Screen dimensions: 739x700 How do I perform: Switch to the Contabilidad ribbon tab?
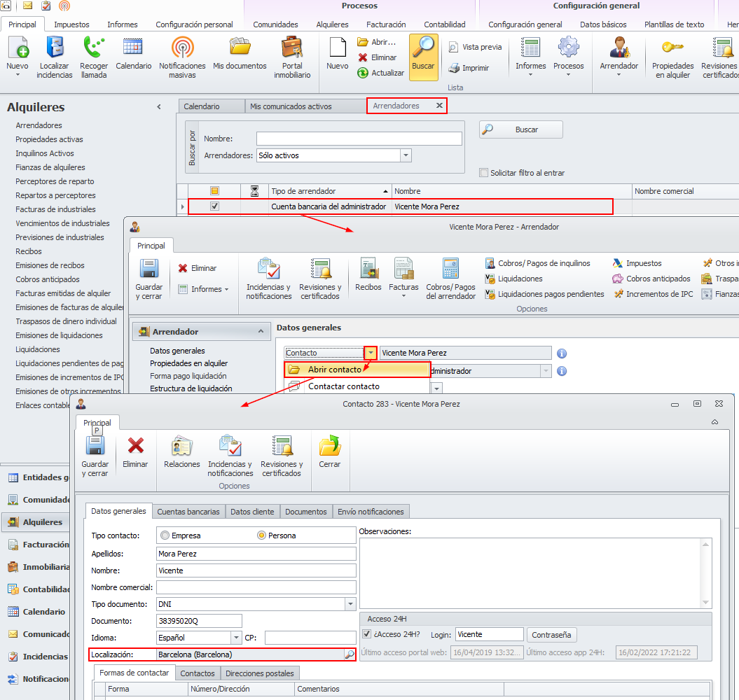pyautogui.click(x=444, y=24)
